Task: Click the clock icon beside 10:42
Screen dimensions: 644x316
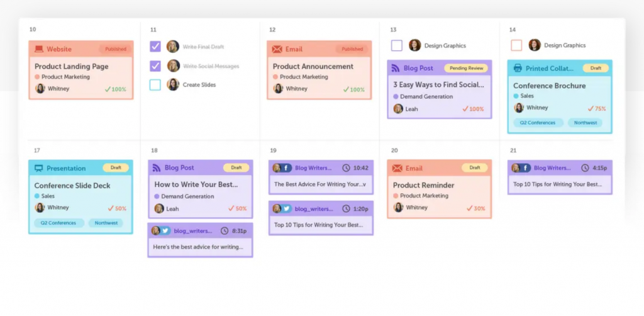Action: tap(347, 167)
